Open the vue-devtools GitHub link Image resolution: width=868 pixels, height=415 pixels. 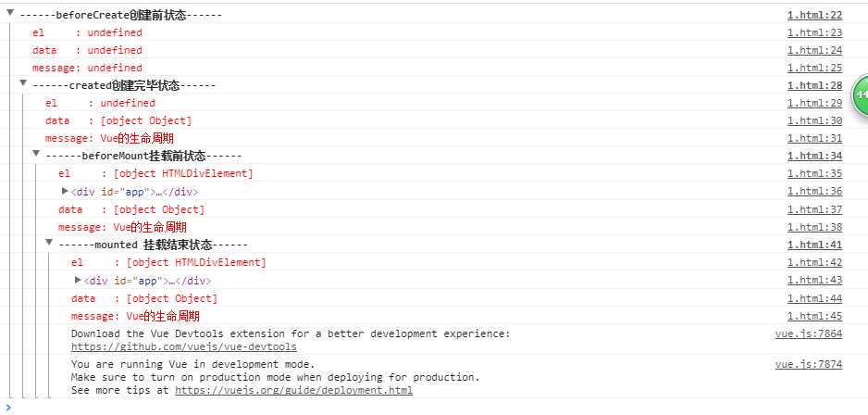[x=183, y=346]
